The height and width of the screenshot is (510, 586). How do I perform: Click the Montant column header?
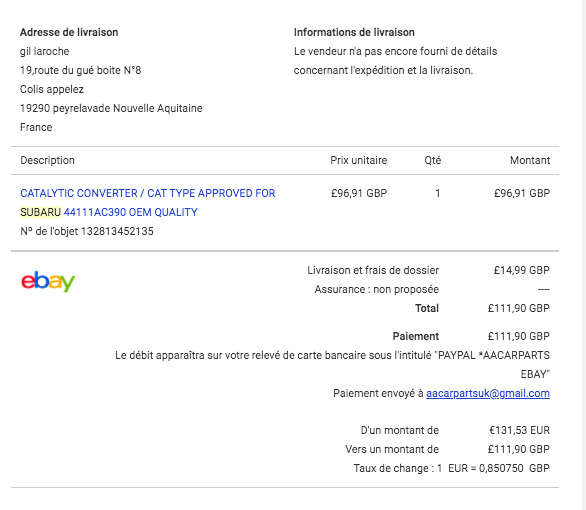click(x=530, y=160)
